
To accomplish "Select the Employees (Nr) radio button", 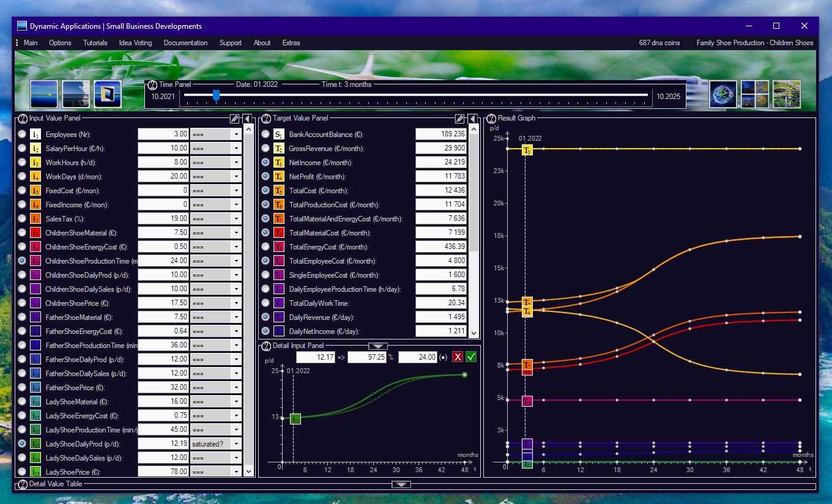I will pos(22,134).
